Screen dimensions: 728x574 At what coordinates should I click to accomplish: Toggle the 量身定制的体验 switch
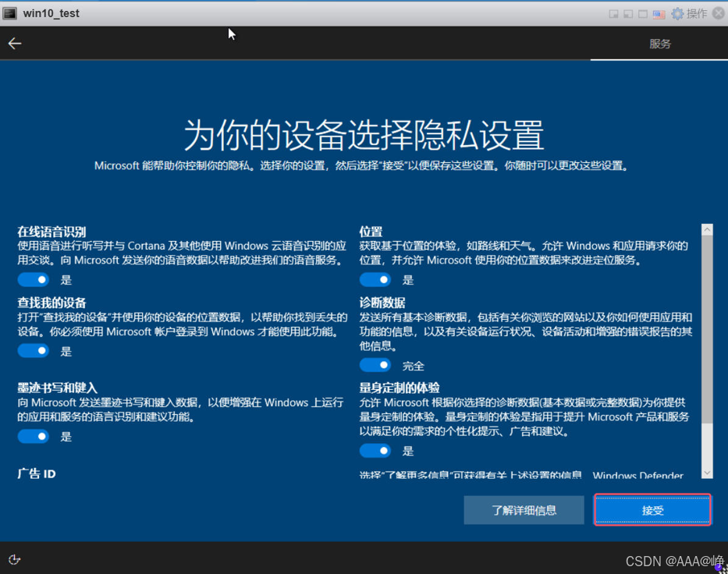click(375, 451)
